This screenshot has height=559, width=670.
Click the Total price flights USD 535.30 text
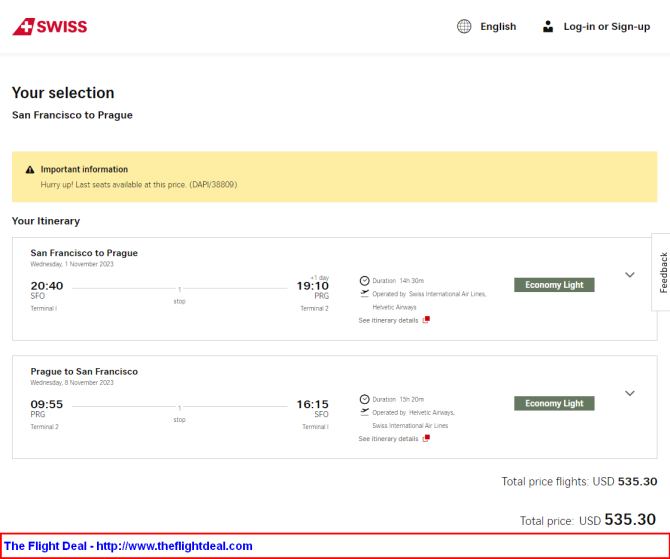(x=579, y=482)
